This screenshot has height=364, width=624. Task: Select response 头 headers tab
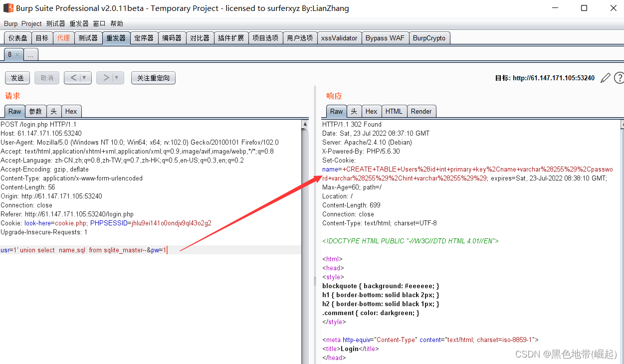click(x=354, y=111)
